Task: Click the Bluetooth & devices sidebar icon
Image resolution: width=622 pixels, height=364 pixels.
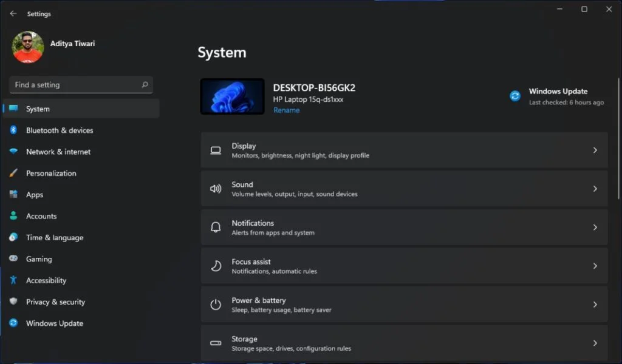Action: coord(13,130)
